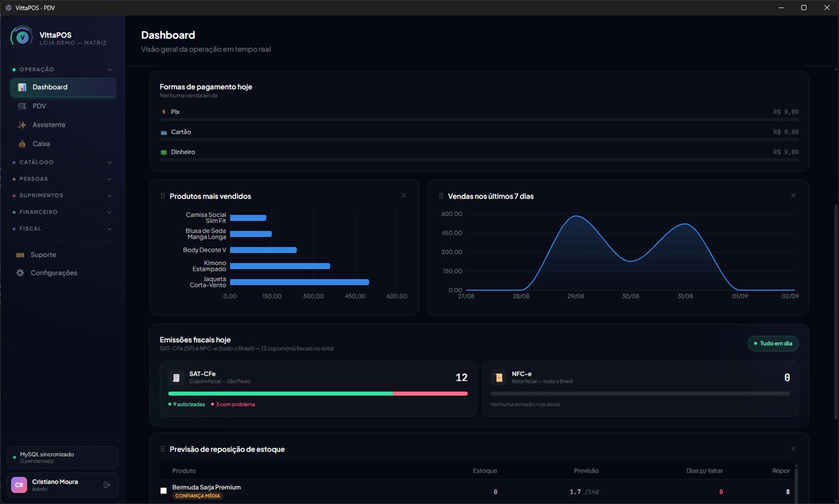
Task: Tick the Bermuda Sarja Premium checkbox
Action: [164, 491]
